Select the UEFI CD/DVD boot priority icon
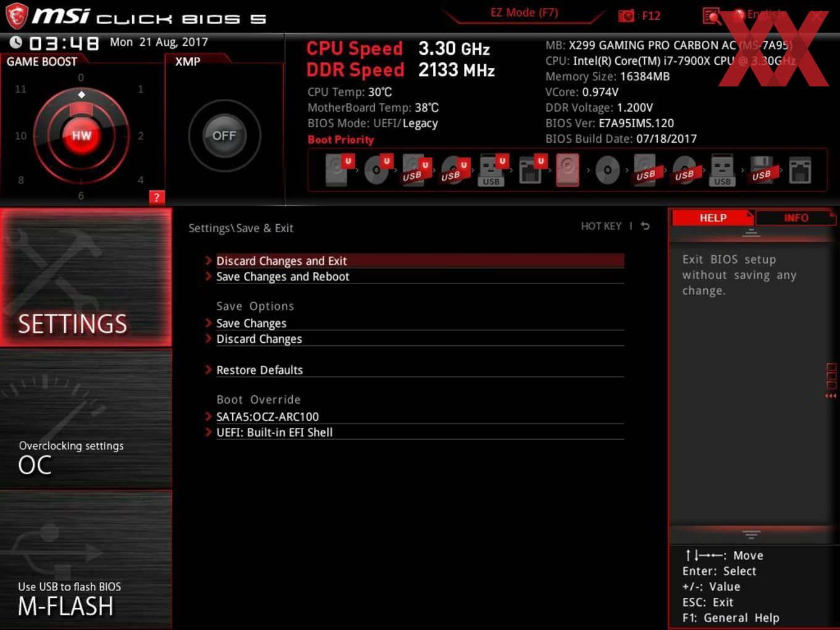This screenshot has height=630, width=840. 377,170
